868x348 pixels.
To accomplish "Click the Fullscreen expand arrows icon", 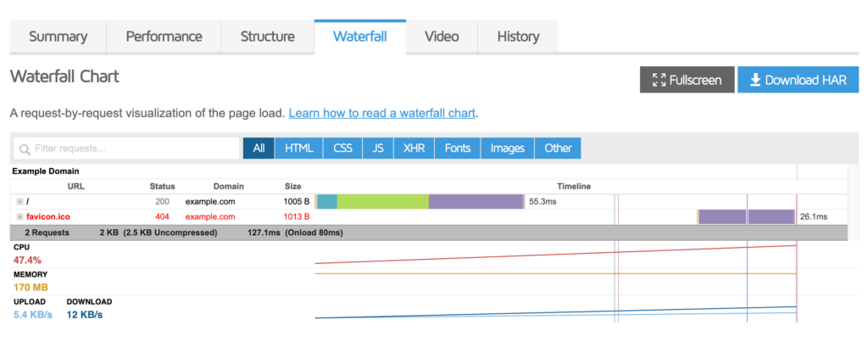I will point(659,81).
